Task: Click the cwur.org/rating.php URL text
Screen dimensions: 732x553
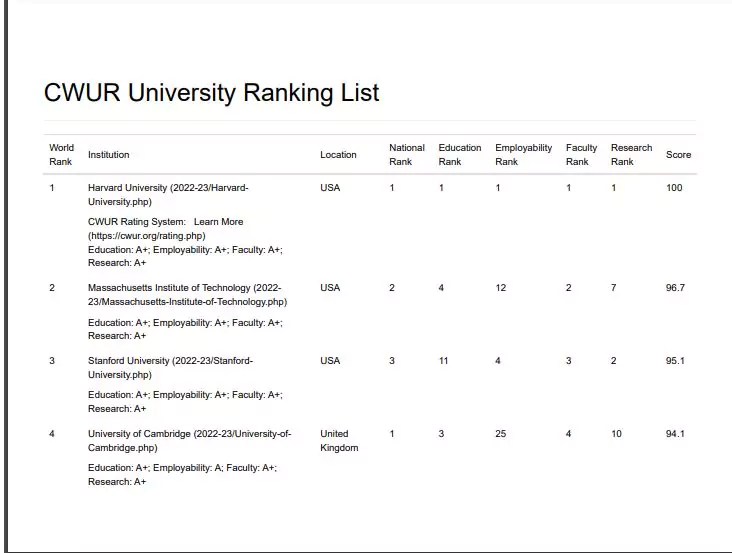Action: tap(147, 236)
